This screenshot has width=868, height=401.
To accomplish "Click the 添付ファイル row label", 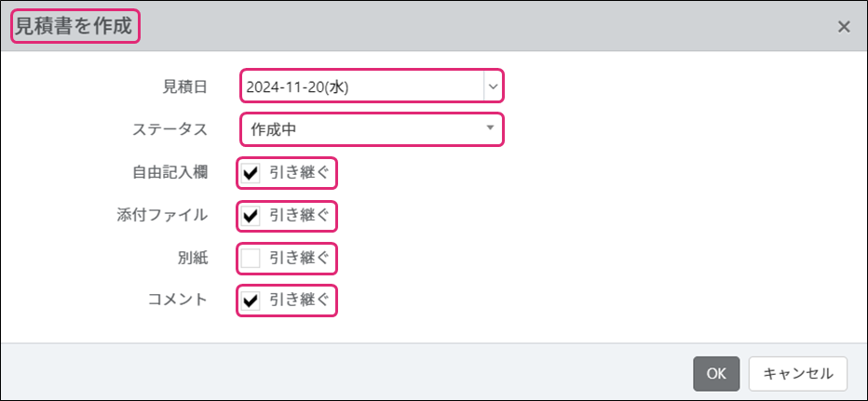I will click(x=156, y=216).
